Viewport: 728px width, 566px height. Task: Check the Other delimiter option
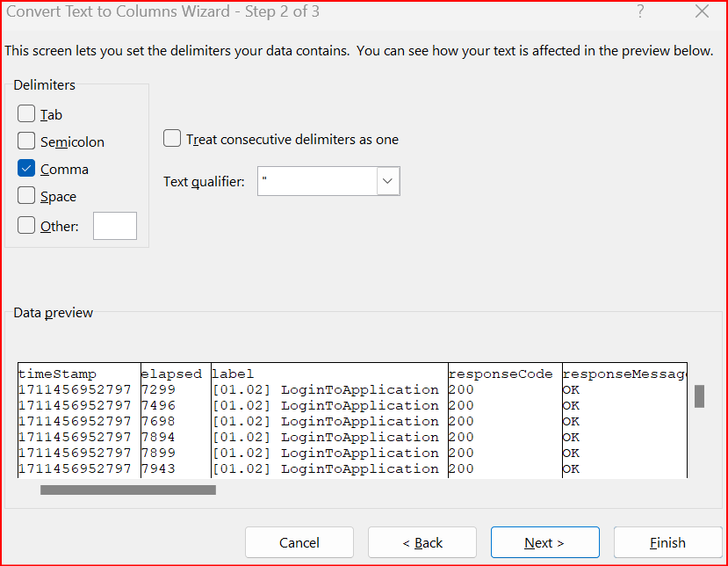pos(25,225)
